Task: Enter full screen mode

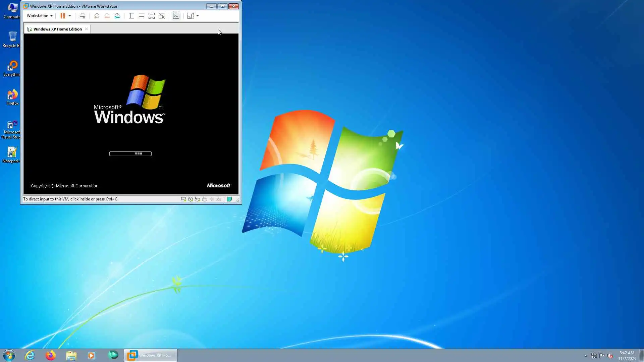Action: click(x=152, y=16)
